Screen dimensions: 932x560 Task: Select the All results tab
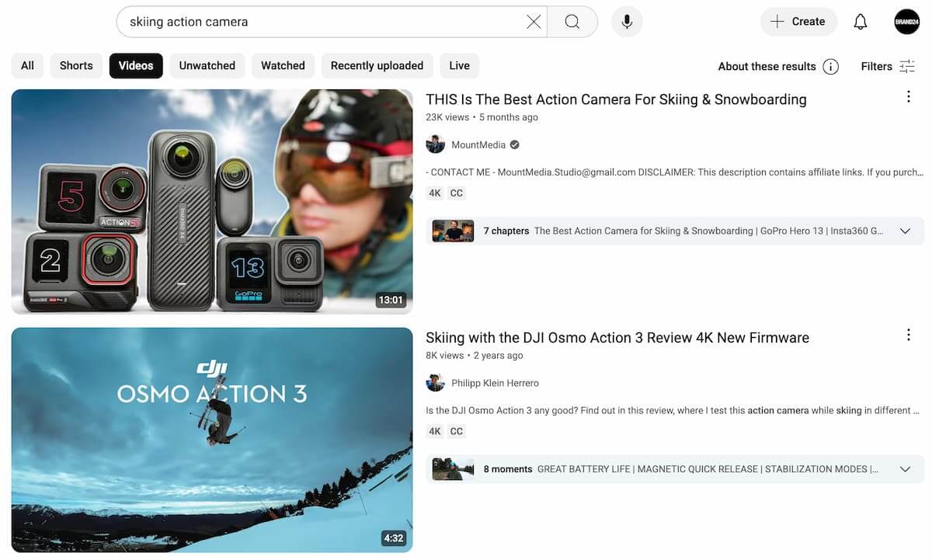26,65
